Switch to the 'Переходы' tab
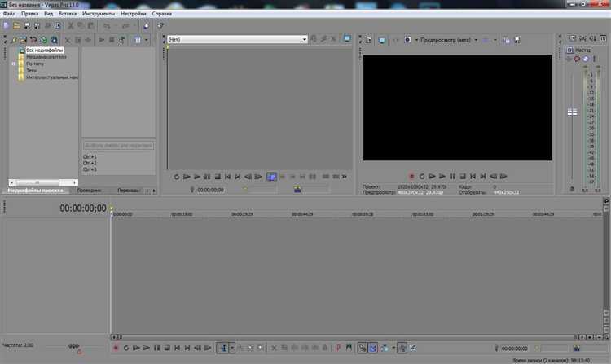 click(129, 191)
